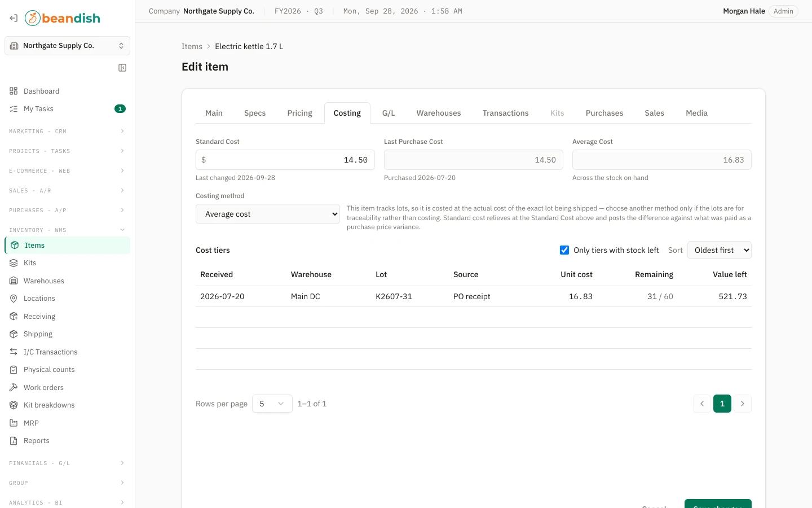
Task: Expand the Marketing - CRM section
Action: click(67, 131)
